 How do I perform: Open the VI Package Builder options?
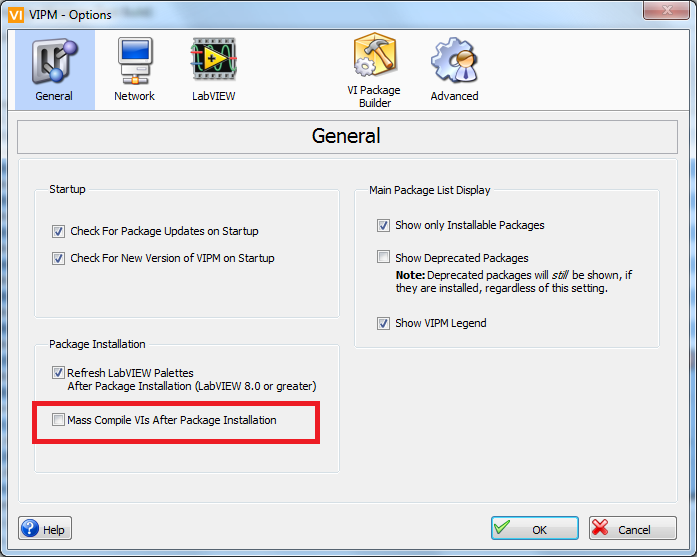374,70
